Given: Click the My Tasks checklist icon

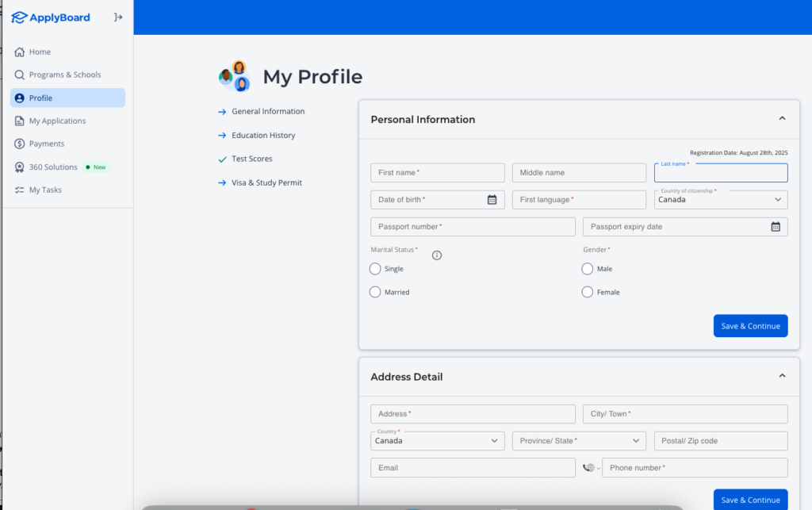Looking at the screenshot, I should coord(18,190).
